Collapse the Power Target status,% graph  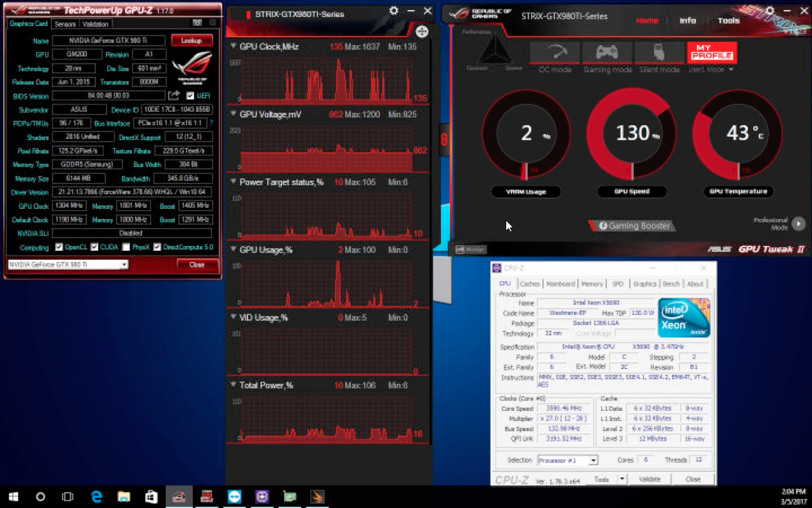click(x=233, y=182)
